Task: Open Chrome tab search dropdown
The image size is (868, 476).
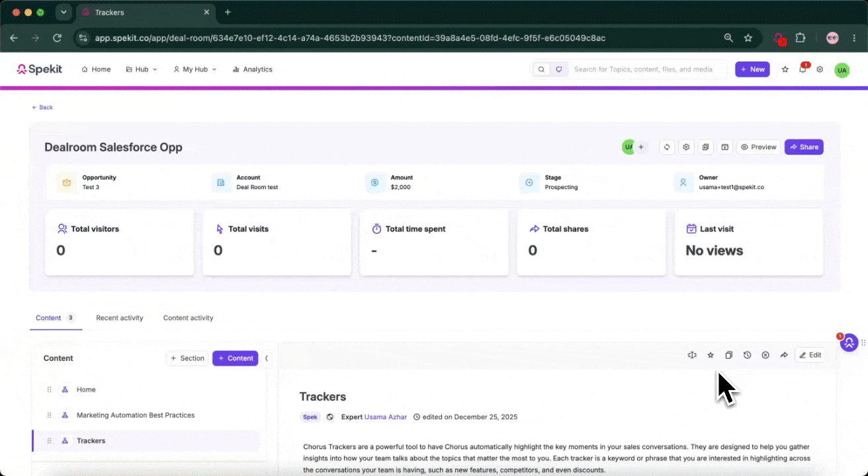Action: (x=64, y=12)
